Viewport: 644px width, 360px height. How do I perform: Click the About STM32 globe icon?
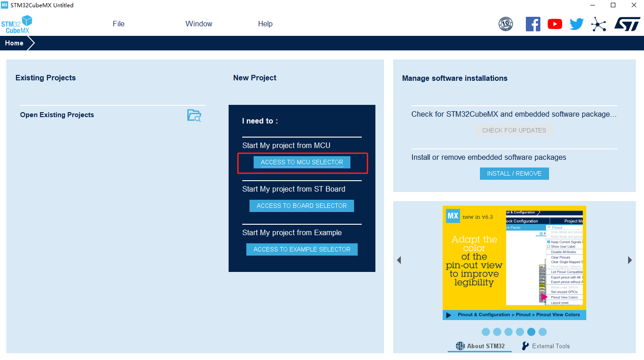[460, 346]
